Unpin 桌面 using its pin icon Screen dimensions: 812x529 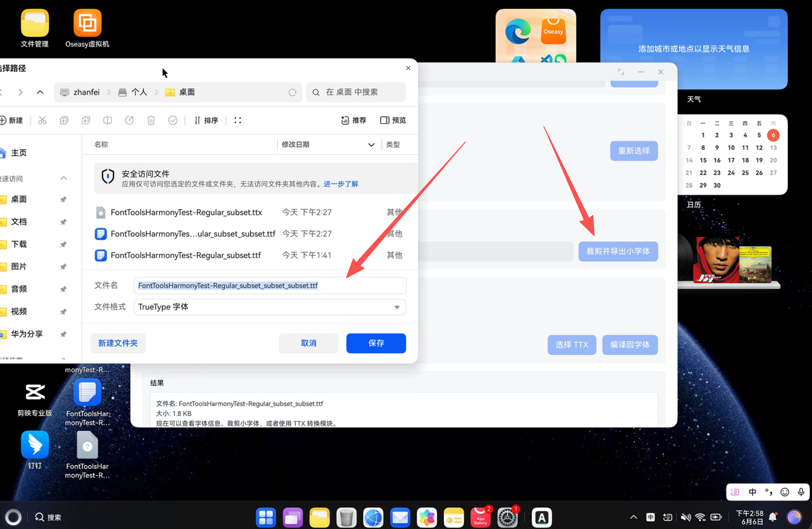tap(64, 199)
